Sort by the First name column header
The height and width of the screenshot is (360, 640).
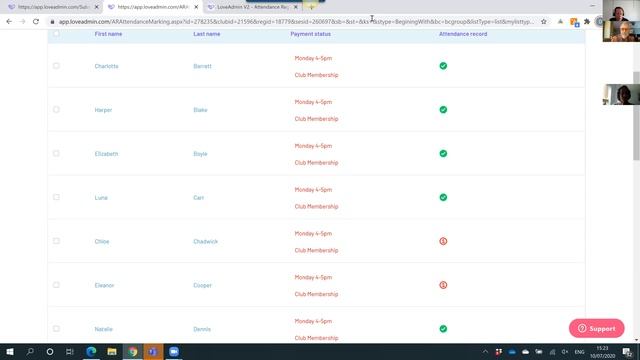108,34
